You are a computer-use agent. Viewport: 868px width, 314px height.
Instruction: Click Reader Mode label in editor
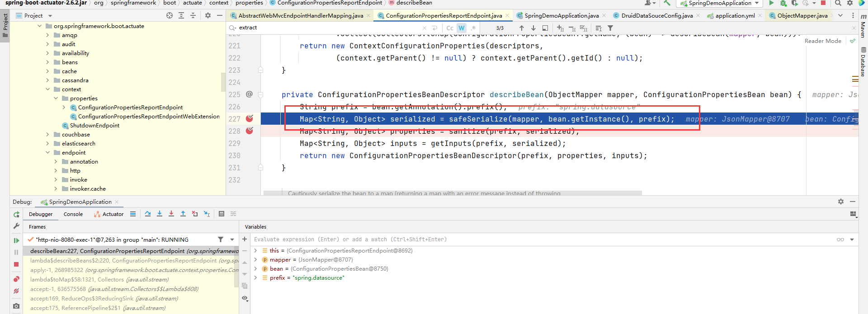[x=823, y=41]
